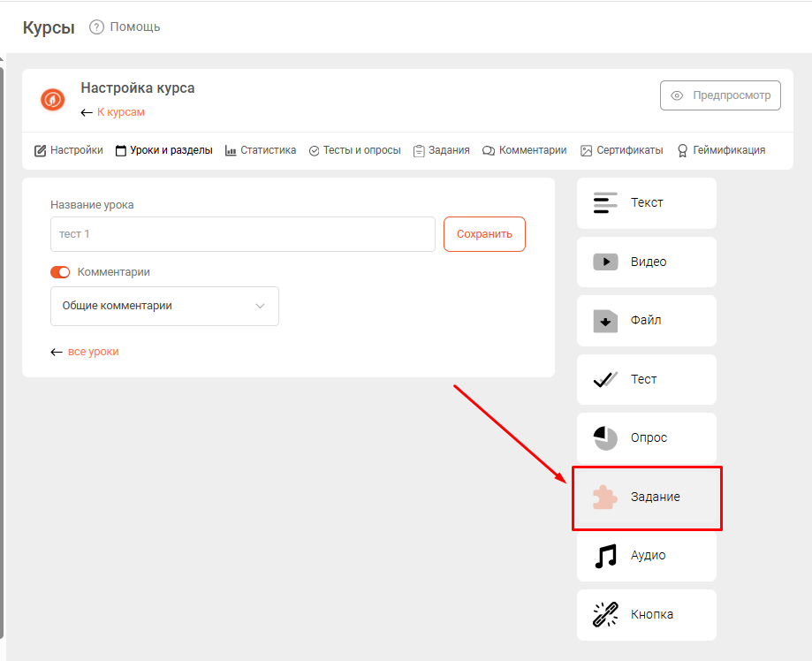Expand the Общие комментарии dropdown
Screen dimensions: 812x661
tap(164, 306)
